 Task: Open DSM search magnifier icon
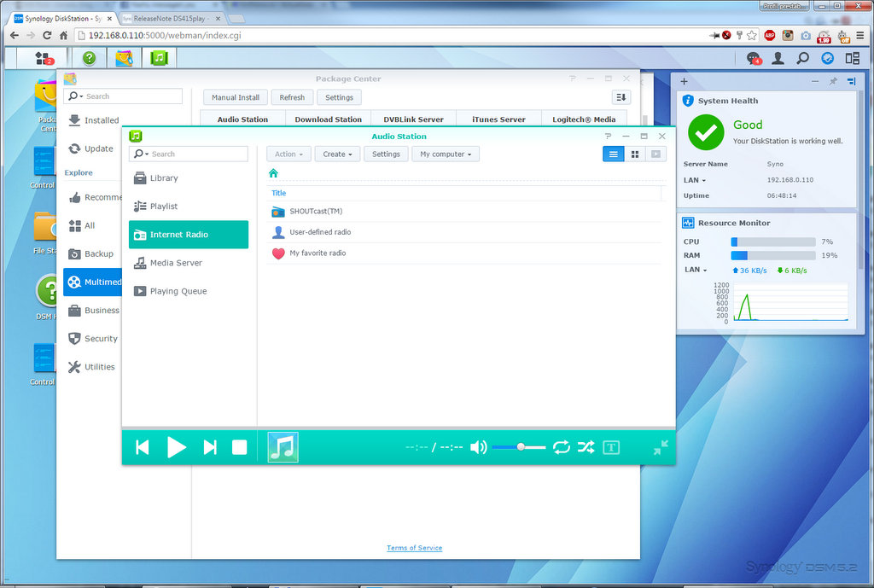pos(802,58)
